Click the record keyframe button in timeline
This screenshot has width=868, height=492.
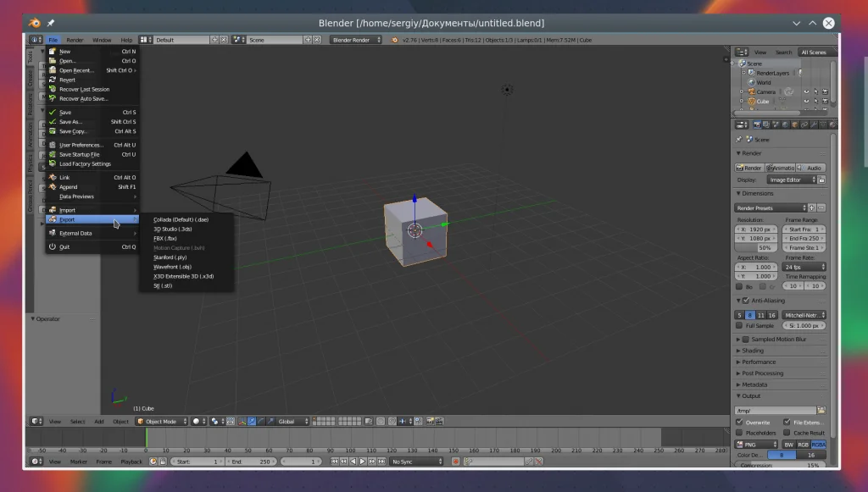point(455,462)
